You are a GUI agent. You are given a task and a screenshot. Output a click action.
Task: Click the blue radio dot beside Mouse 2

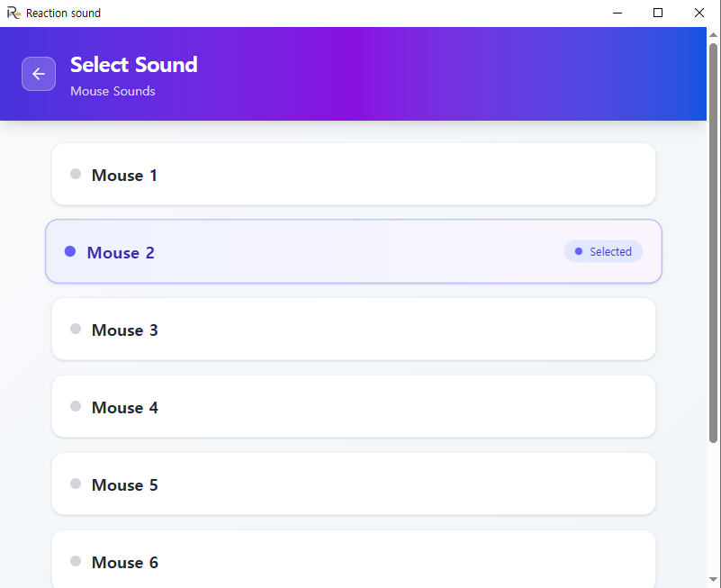(x=70, y=251)
